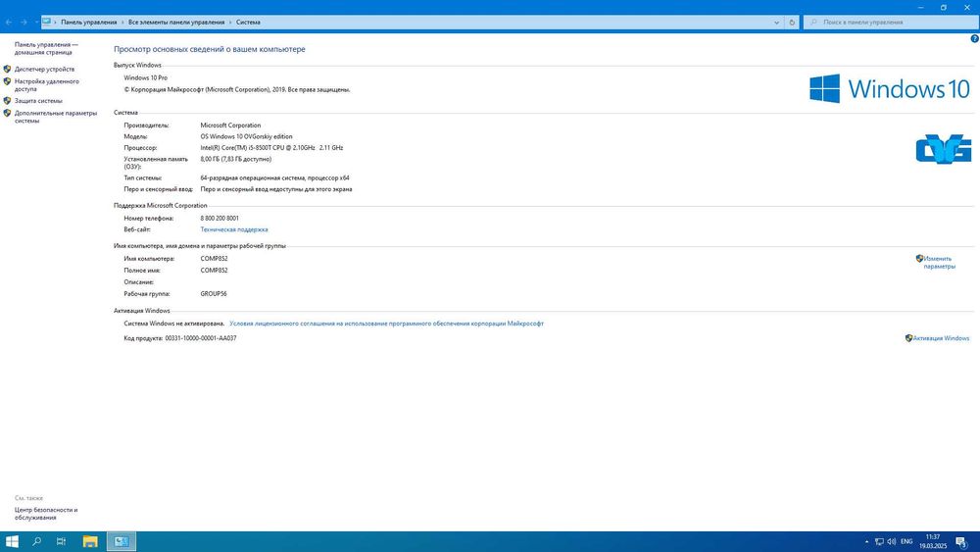Restore down the System window
980x552 pixels.
[944, 8]
